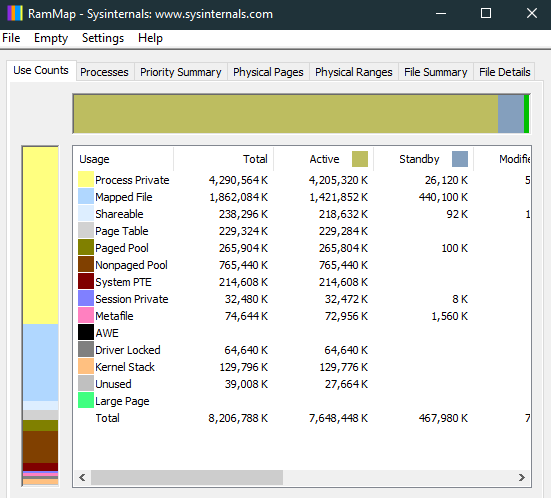This screenshot has height=498, width=551.
Task: Click the black AWE swatch
Action: [86, 332]
